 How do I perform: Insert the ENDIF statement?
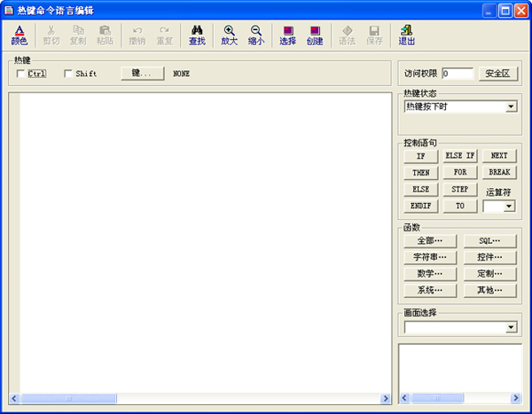(x=420, y=206)
